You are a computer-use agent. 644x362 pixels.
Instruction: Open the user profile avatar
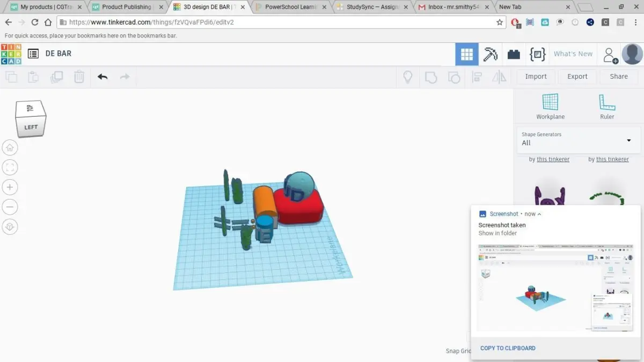(632, 54)
